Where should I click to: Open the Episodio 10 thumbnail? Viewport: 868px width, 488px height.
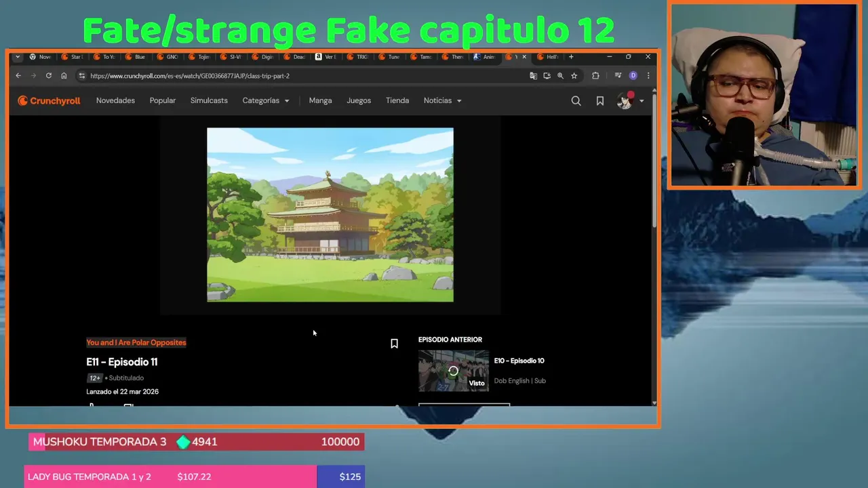(453, 371)
